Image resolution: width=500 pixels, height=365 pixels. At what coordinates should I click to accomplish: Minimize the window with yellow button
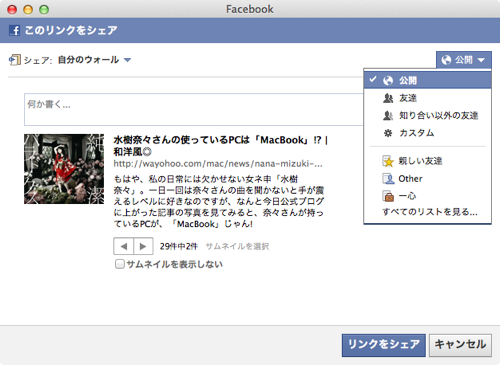[x=28, y=9]
